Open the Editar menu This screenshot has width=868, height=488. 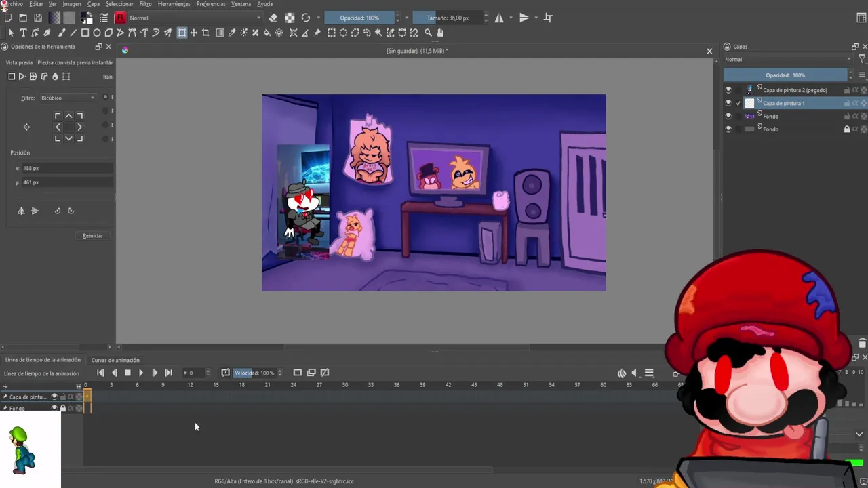[36, 4]
